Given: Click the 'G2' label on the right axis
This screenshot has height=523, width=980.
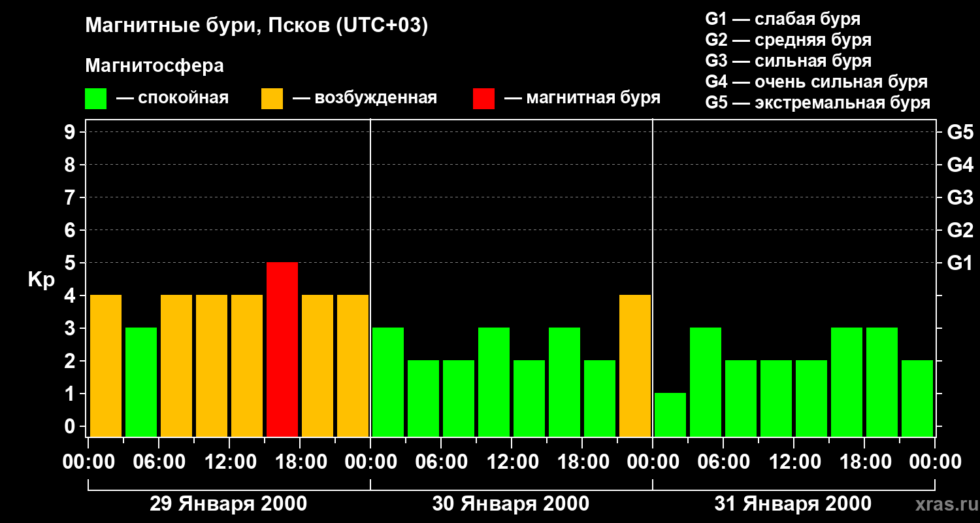Looking at the screenshot, I should (960, 230).
